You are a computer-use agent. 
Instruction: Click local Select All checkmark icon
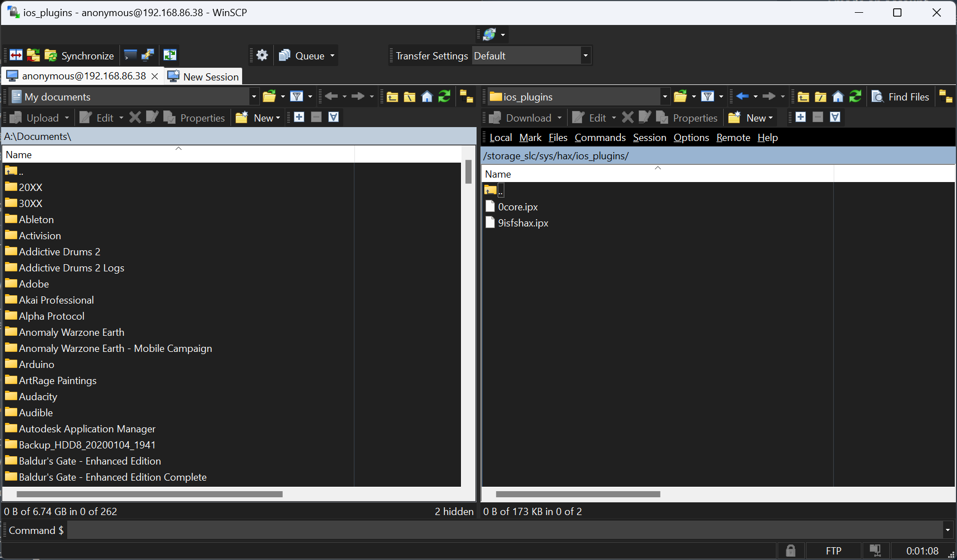point(333,117)
